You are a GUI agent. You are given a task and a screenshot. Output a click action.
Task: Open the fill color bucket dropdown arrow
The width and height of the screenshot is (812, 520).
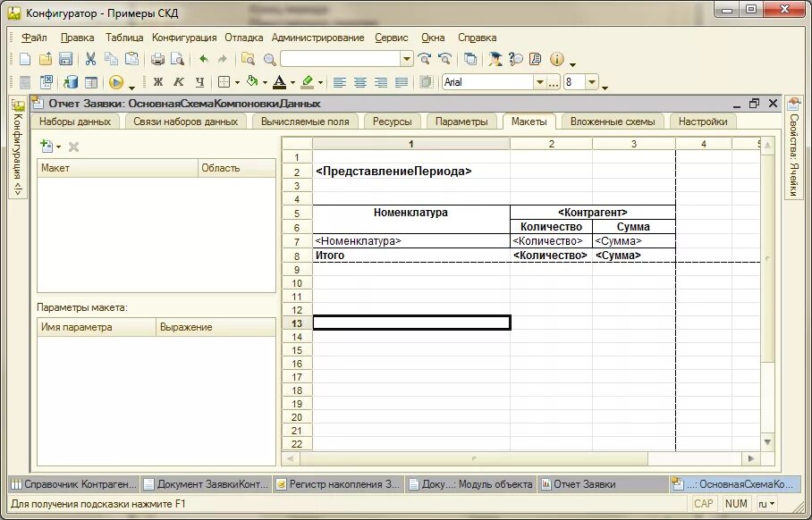pos(265,82)
